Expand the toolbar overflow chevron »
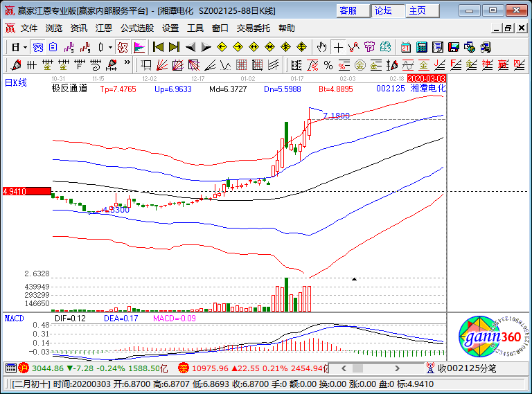This screenshot has height=394, width=532. (127, 62)
